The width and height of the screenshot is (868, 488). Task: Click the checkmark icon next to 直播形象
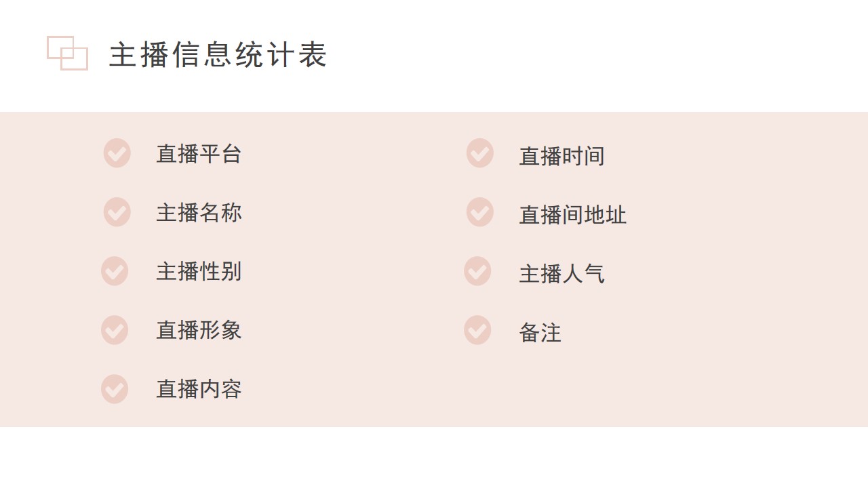click(115, 330)
